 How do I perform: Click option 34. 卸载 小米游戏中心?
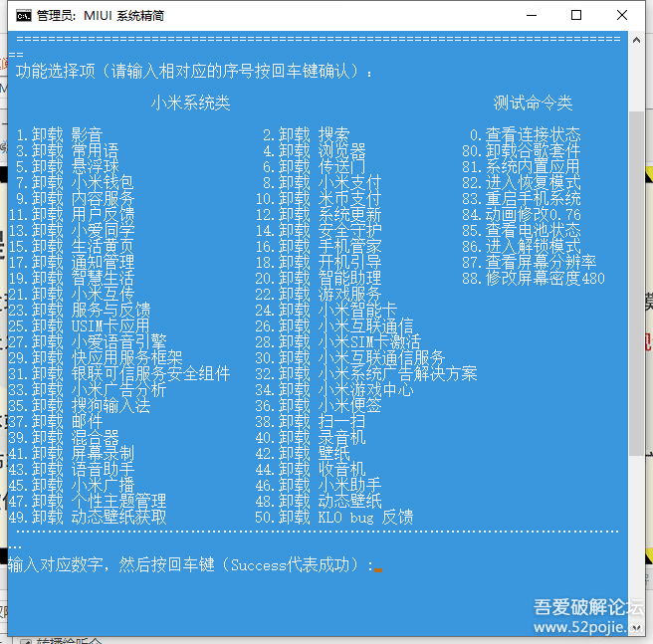pyautogui.click(x=334, y=389)
